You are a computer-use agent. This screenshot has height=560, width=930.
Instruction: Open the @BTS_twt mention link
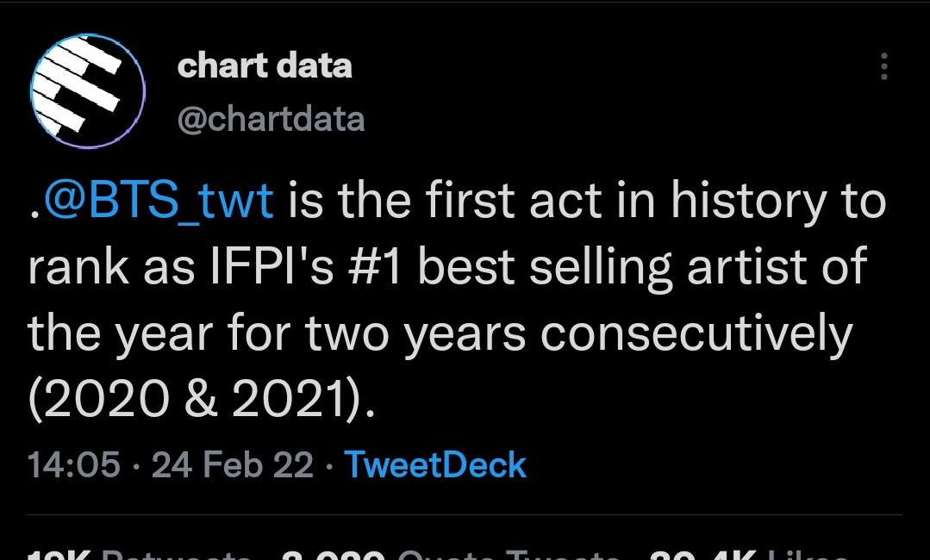point(159,200)
